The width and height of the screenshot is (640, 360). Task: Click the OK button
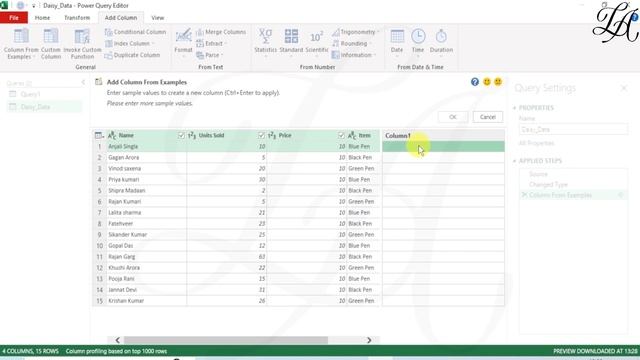(453, 117)
